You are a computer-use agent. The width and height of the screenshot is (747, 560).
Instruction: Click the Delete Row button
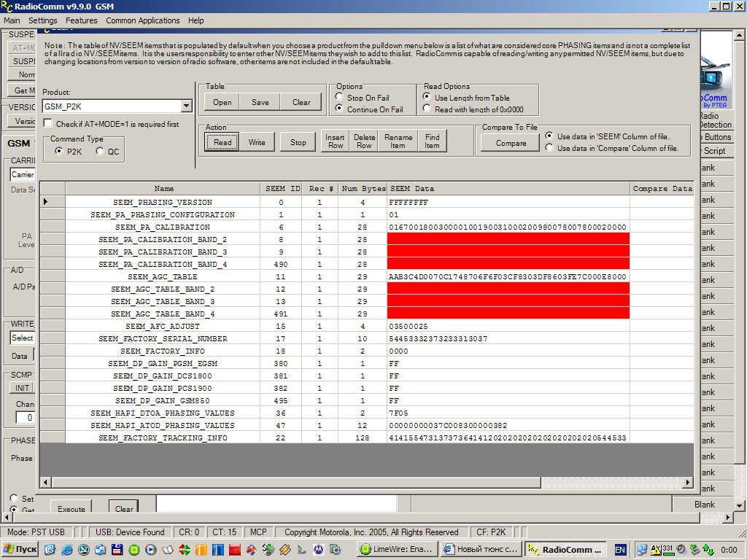point(364,141)
